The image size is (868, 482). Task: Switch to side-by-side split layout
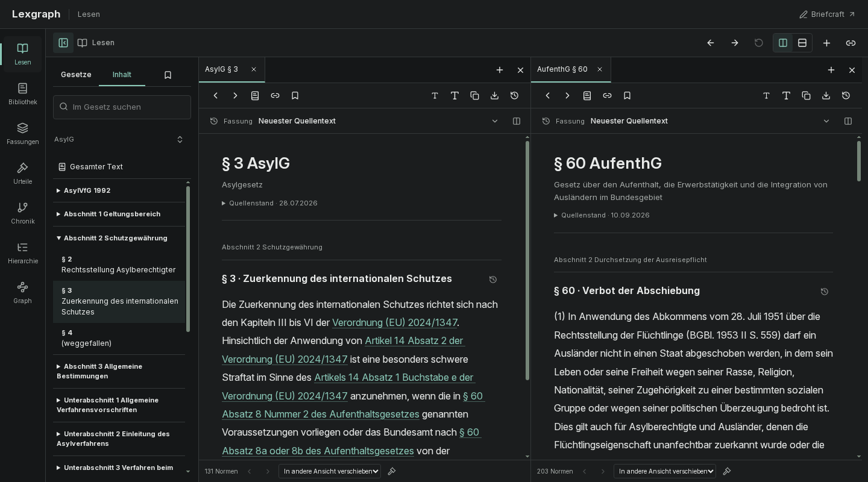point(783,43)
